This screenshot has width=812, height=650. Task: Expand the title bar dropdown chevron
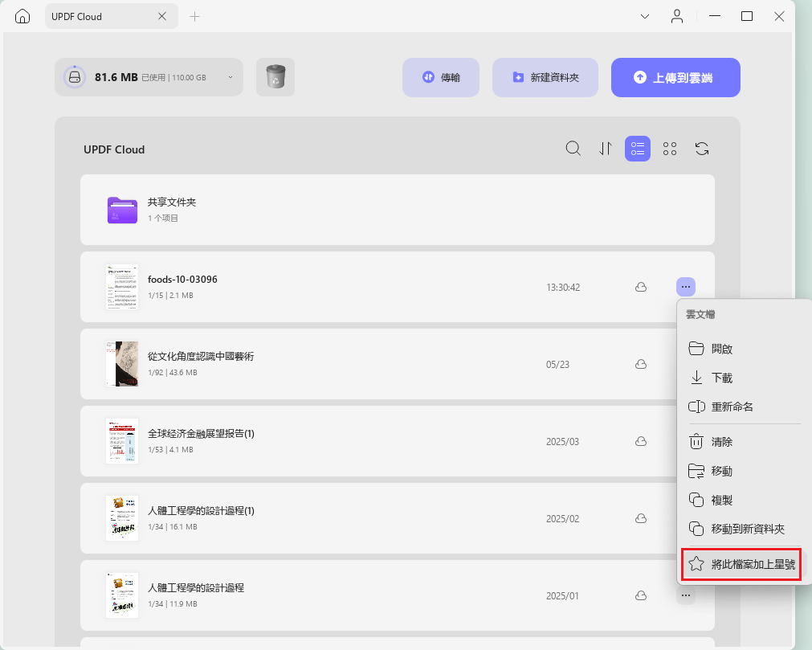coord(645,17)
